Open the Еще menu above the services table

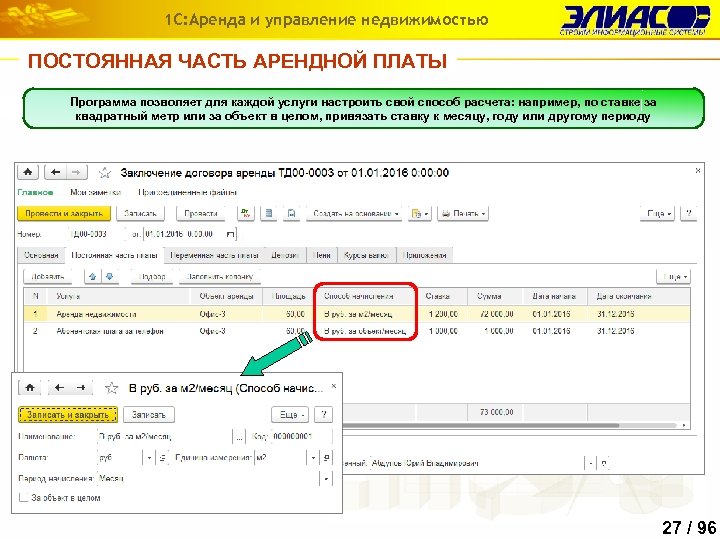674,276
